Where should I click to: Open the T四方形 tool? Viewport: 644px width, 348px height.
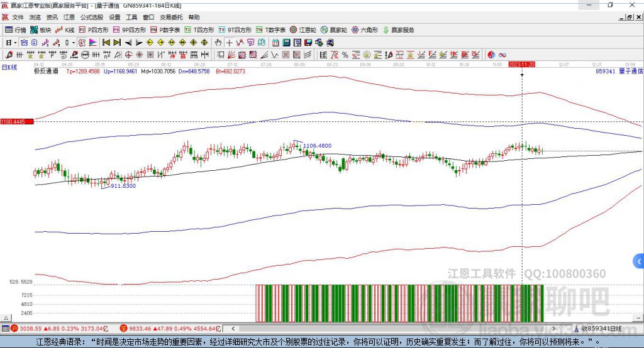[199, 30]
